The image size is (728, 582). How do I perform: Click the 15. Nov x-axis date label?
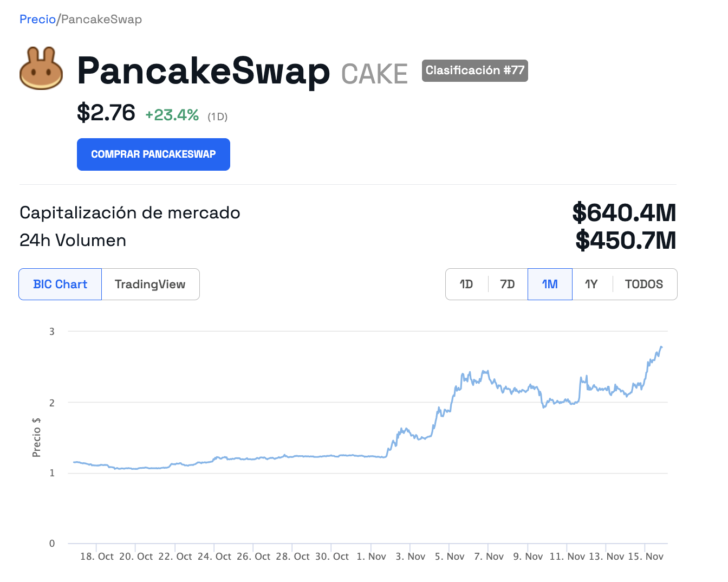[x=646, y=557]
